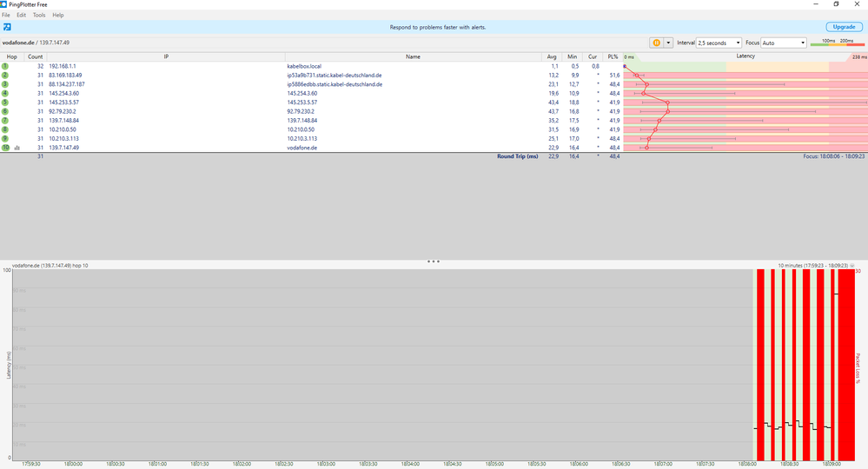Select IP 10.210.3.113 in the IP column

[x=63, y=138]
